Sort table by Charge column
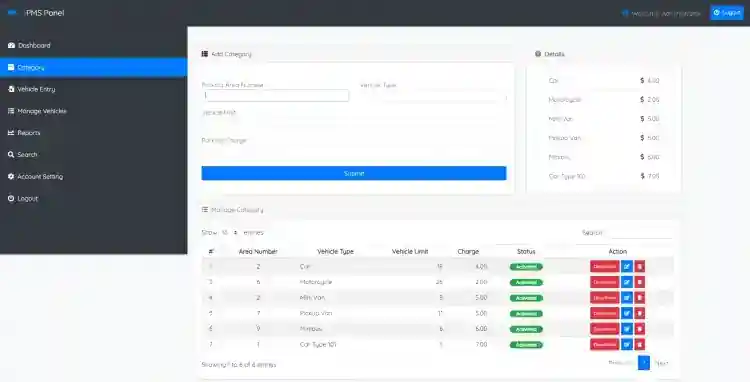Viewport: 750px width, 382px height. (x=468, y=251)
